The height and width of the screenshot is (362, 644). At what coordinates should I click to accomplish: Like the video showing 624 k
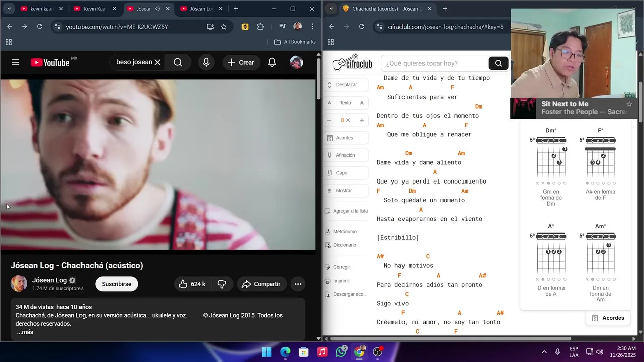tap(193, 284)
